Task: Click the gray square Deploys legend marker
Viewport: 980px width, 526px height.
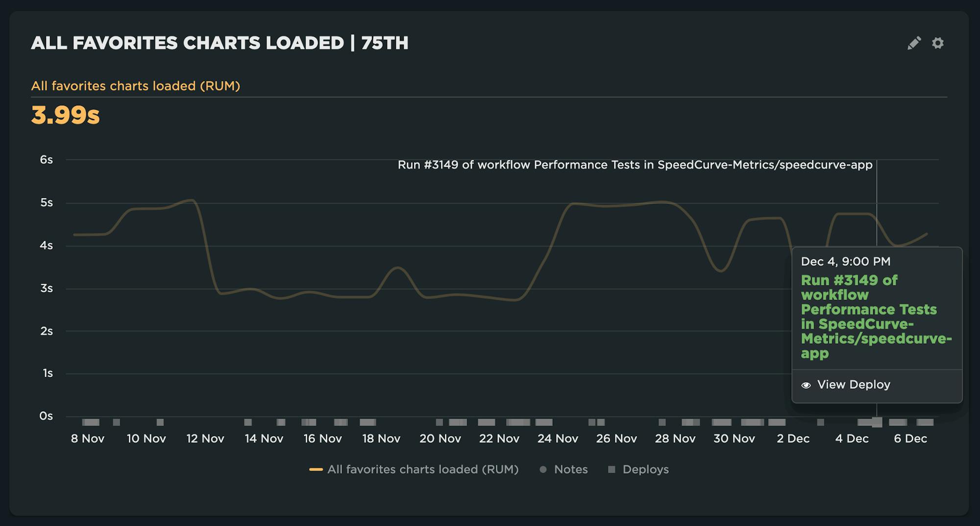Action: point(611,470)
